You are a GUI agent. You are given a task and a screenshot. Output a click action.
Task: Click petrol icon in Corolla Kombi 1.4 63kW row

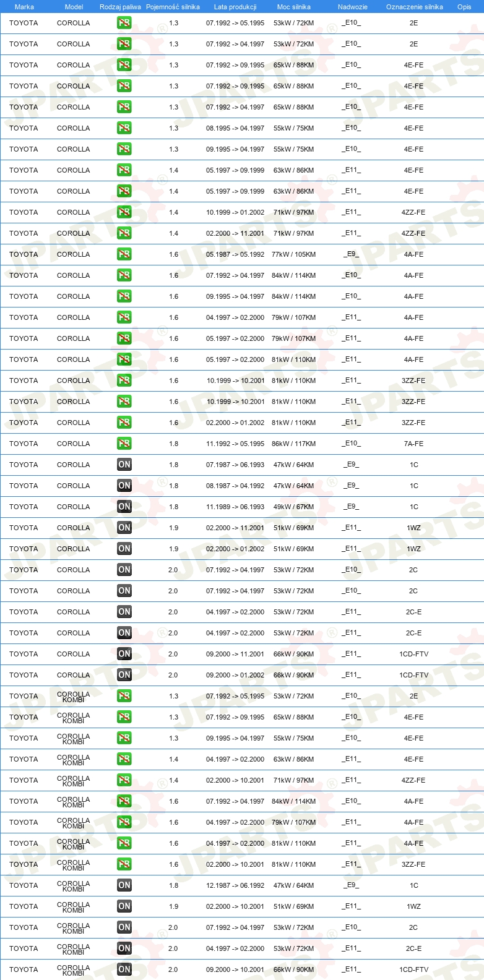(x=124, y=759)
